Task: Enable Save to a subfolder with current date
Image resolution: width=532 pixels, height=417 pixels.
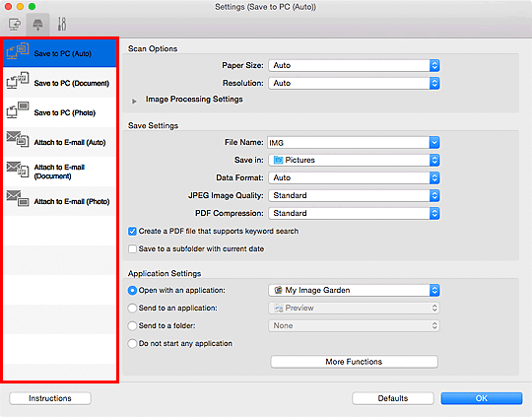Action: pyautogui.click(x=132, y=248)
